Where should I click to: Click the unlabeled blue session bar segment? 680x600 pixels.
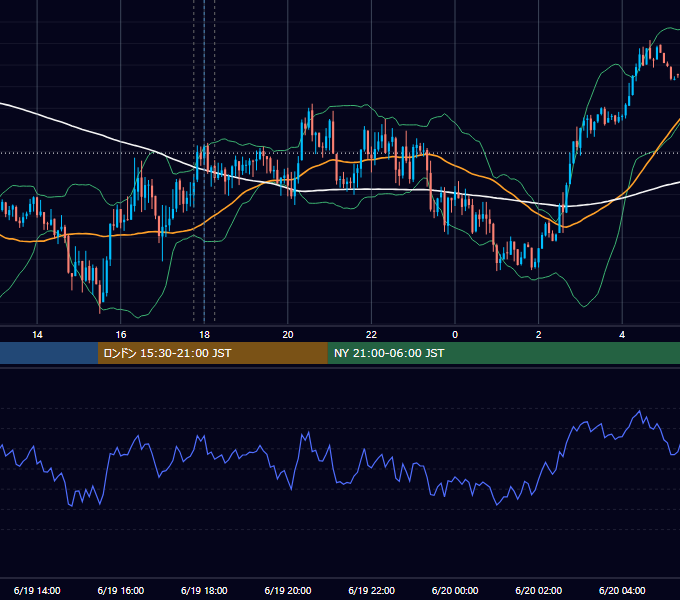[49, 353]
